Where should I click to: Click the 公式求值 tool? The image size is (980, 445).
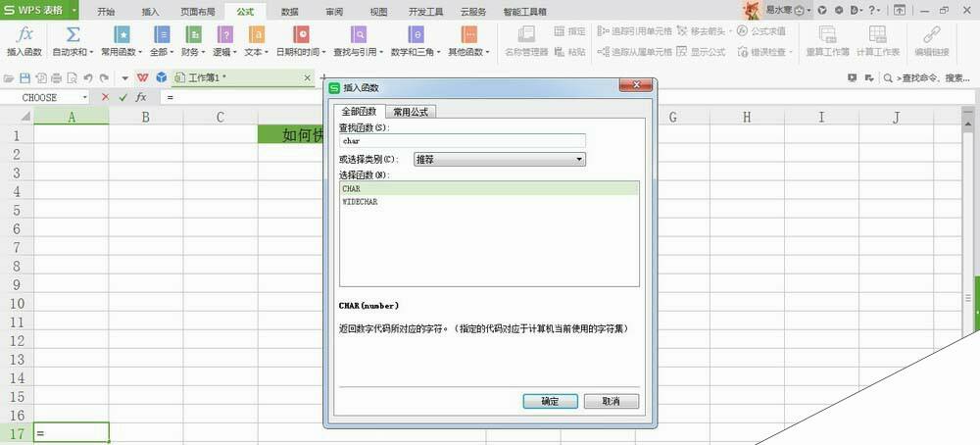point(761,30)
